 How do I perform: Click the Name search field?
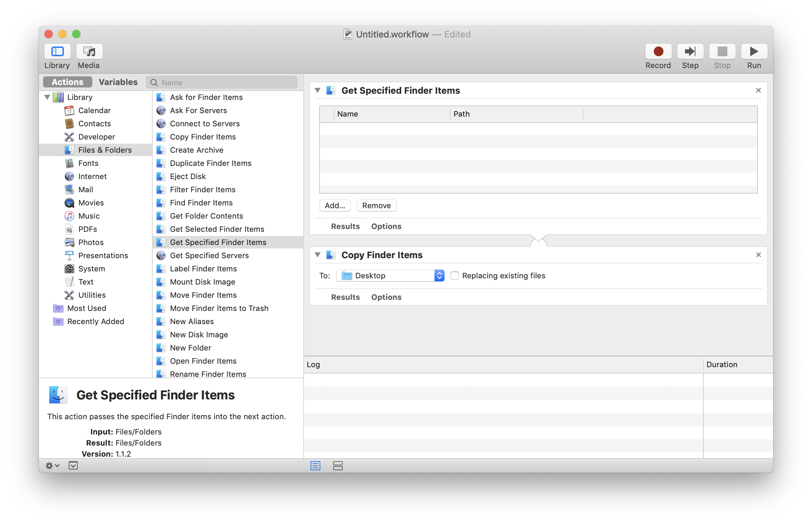point(222,83)
